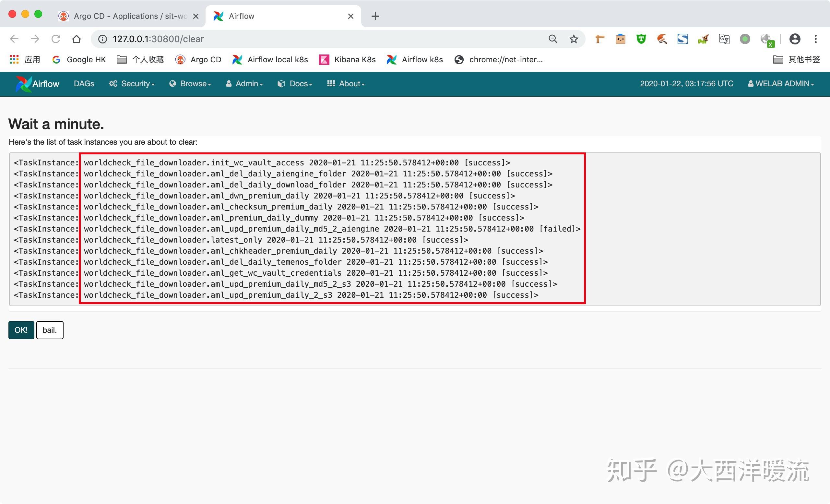Open browser home page via home icon
Viewport: 830px width, 504px height.
click(77, 39)
